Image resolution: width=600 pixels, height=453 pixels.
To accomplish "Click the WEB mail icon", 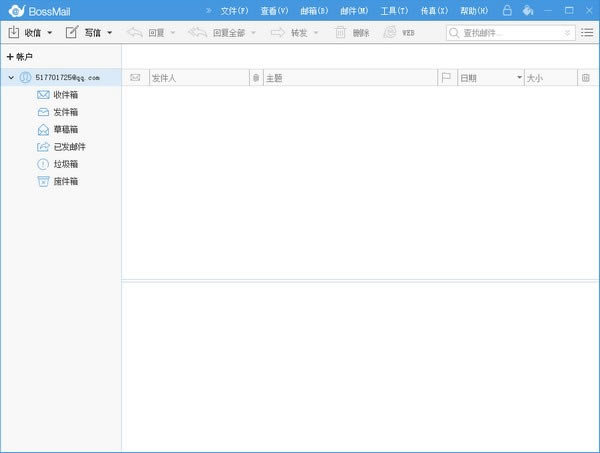I will [390, 33].
